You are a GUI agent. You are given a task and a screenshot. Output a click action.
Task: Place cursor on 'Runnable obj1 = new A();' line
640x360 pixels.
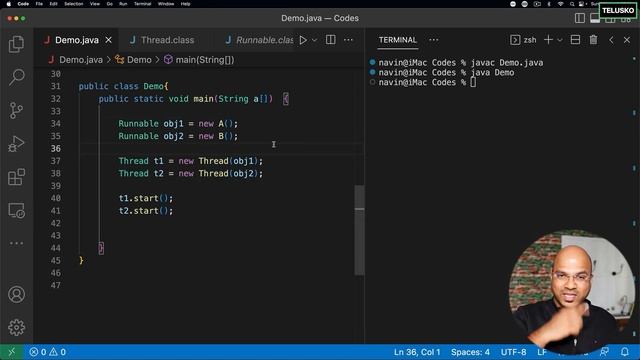pyautogui.click(x=178, y=124)
